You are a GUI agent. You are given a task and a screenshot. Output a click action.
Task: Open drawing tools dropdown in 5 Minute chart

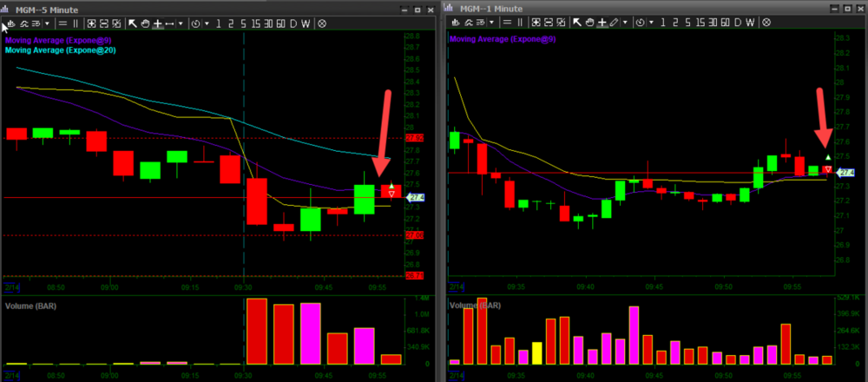(181, 23)
